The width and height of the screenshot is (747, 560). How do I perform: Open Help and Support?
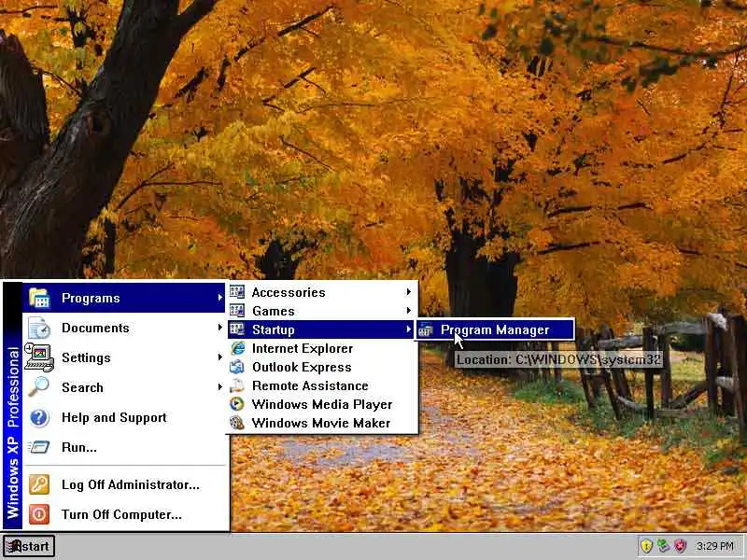click(124, 417)
